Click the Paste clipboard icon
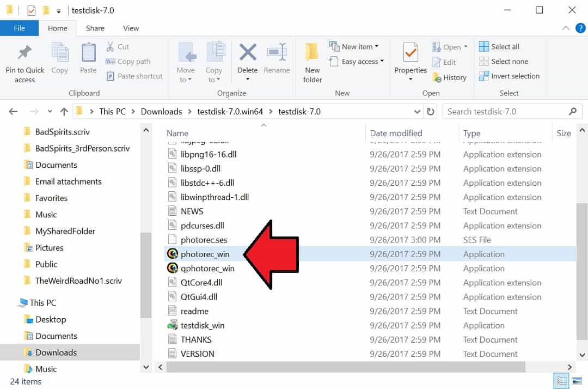588x389 pixels. [x=89, y=52]
